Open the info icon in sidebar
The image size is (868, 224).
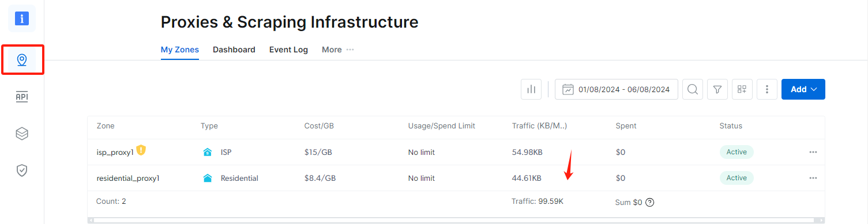[22, 18]
